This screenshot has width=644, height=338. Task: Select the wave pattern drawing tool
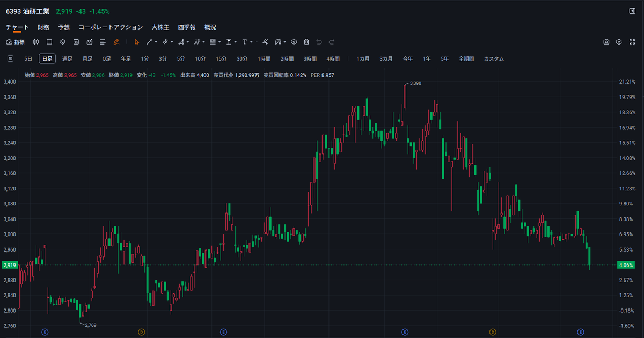(196, 42)
